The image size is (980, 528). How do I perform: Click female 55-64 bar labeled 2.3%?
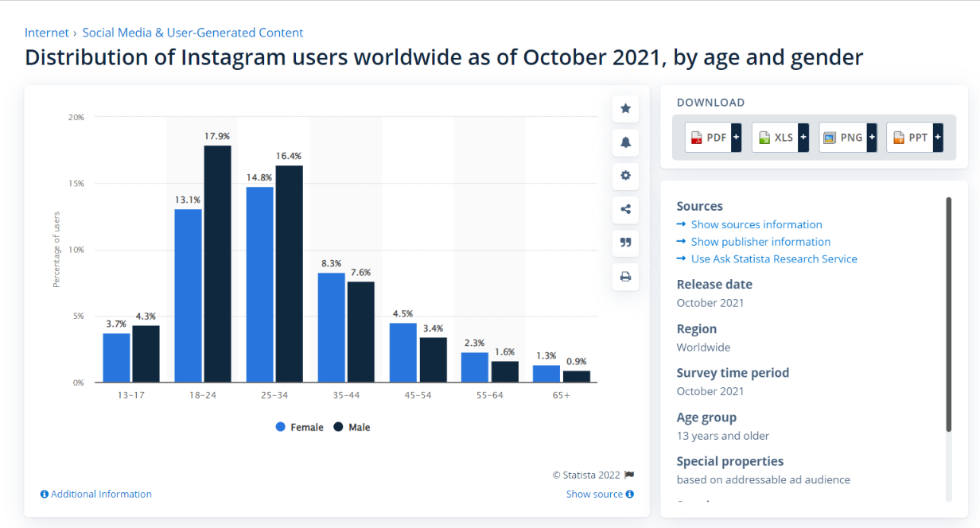(x=475, y=367)
